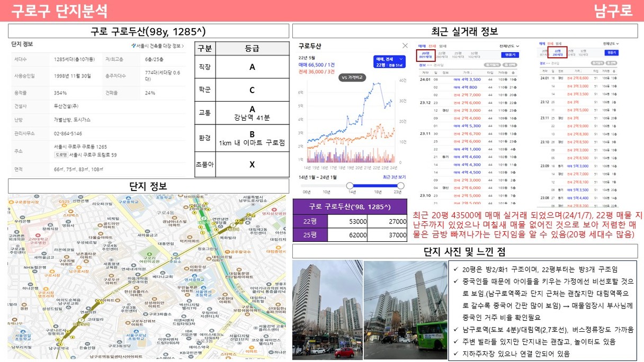The width and height of the screenshot is (644, 362).
Task: Click the 고려대학교 구로병원 hospital marker
Action: pyautogui.click(x=38, y=236)
